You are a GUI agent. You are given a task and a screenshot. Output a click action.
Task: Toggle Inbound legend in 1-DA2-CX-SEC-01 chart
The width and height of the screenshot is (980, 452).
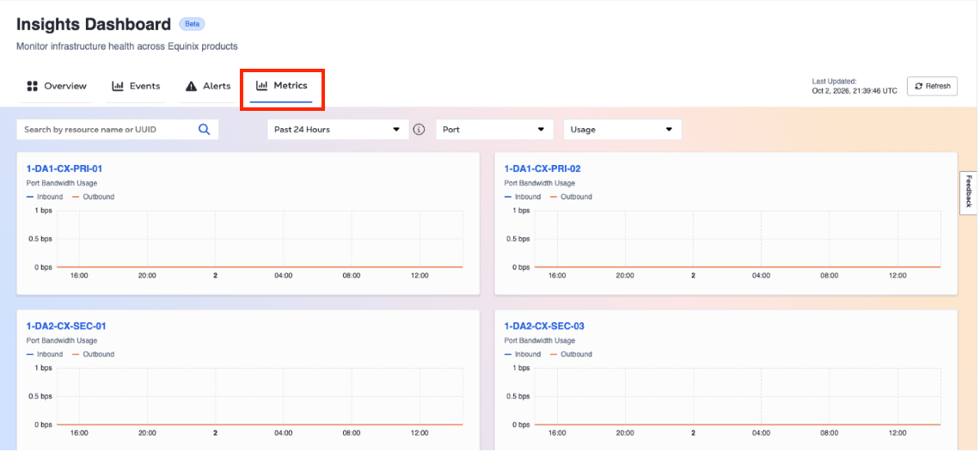[45, 355]
